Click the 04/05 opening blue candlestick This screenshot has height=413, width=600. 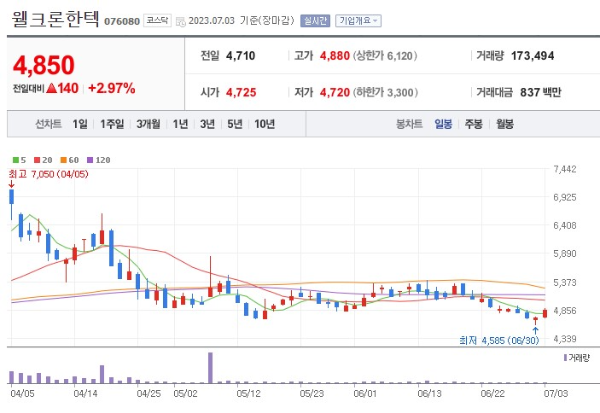[x=11, y=197]
